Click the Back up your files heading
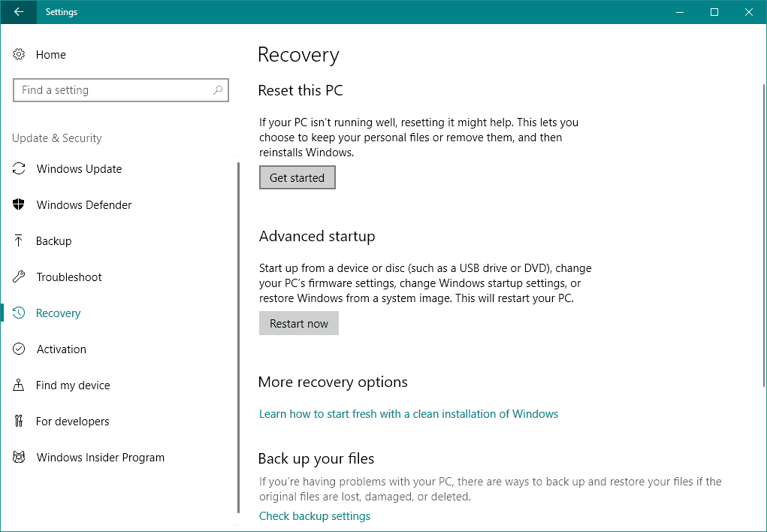Viewport: 767px width, 532px height. 316,458
